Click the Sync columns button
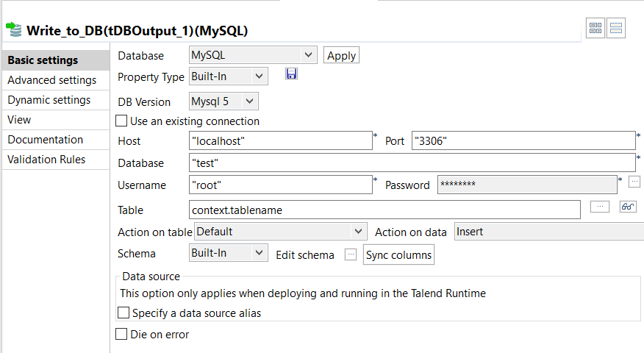Screen dimensions: 644x353 click(398, 254)
